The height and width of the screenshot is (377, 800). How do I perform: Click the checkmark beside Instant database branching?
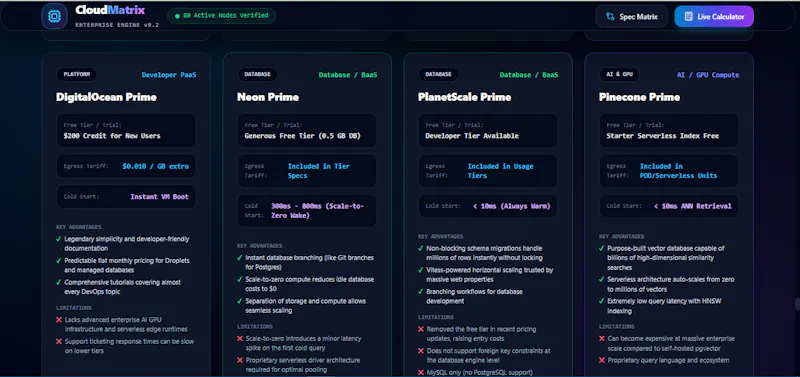(x=240, y=258)
